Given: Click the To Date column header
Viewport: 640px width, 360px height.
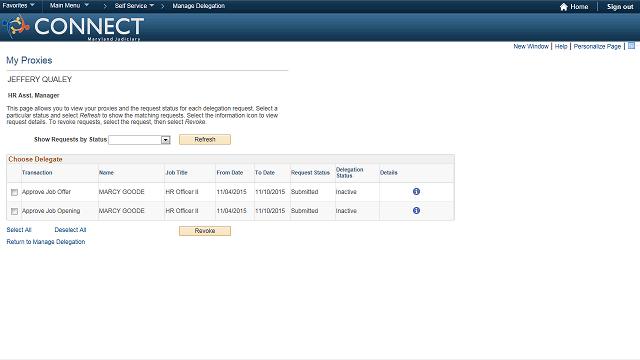Looking at the screenshot, I should pos(265,173).
